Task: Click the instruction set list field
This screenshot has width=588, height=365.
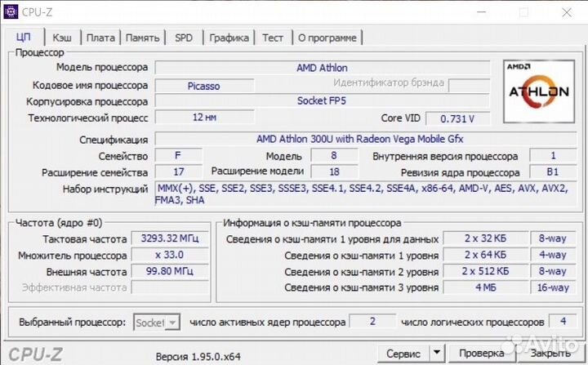Action: [366, 194]
